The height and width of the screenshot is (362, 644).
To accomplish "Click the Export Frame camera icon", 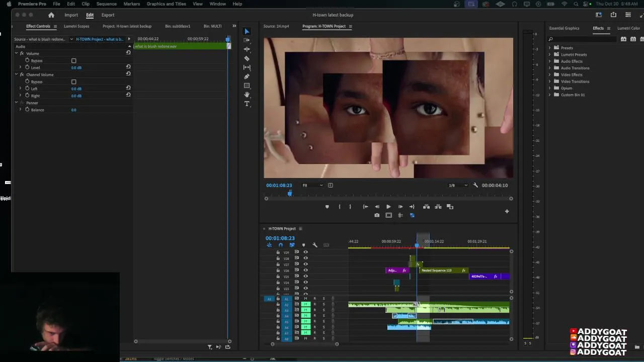I will 377,215.
